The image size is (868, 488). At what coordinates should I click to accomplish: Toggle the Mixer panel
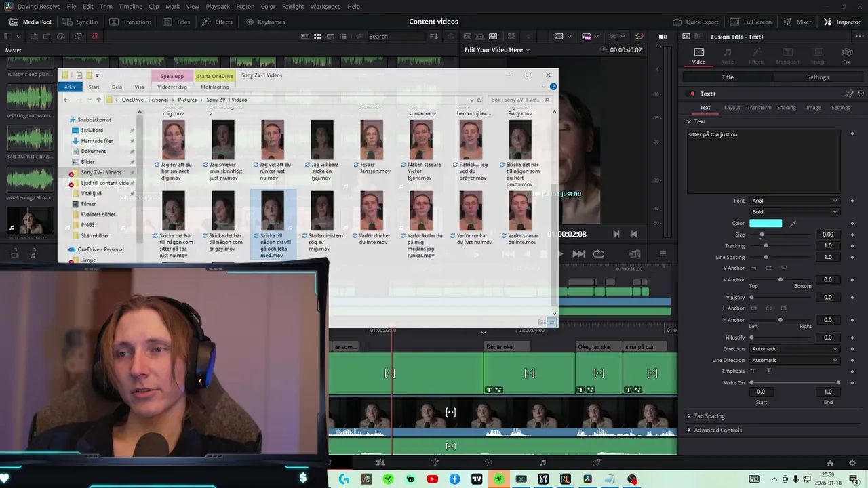pos(797,22)
